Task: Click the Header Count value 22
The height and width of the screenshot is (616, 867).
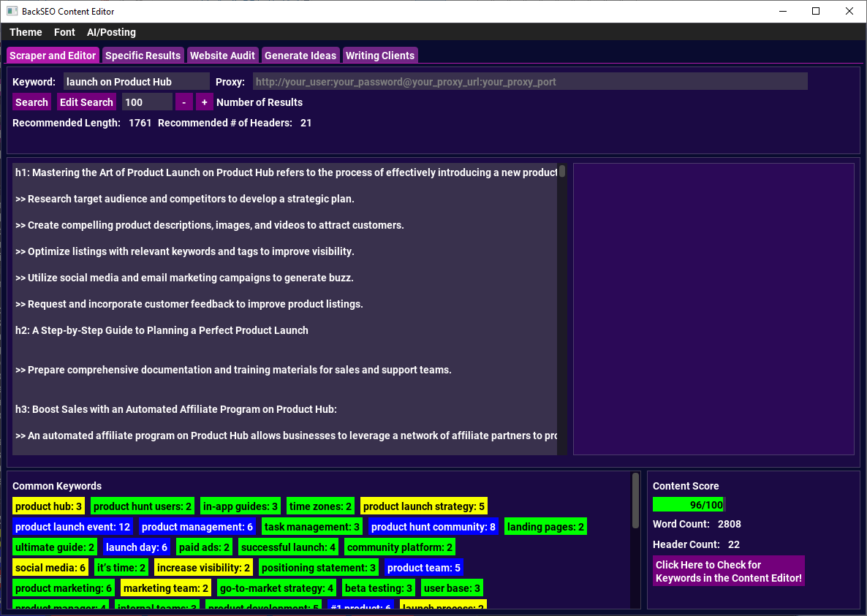Action: (x=734, y=544)
